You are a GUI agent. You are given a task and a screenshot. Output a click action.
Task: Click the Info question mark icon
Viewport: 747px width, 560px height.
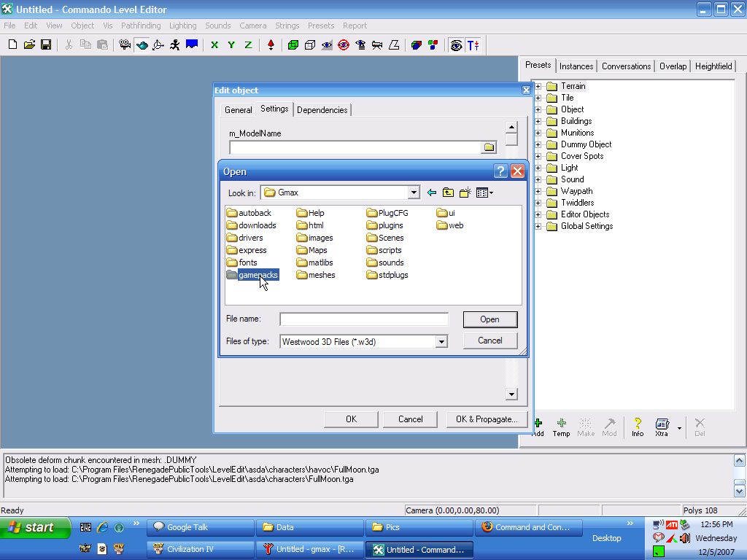click(x=638, y=427)
